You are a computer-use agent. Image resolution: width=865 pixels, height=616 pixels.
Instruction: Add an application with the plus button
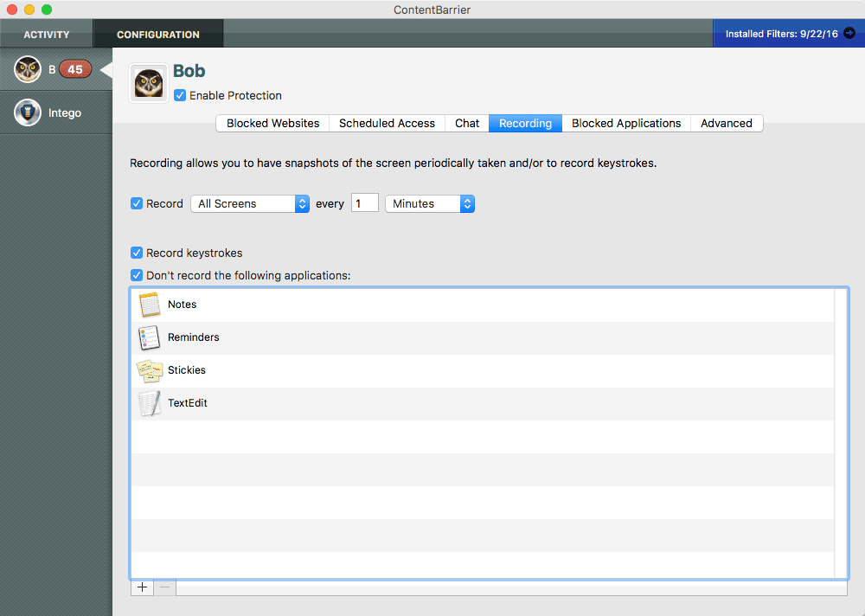click(143, 587)
